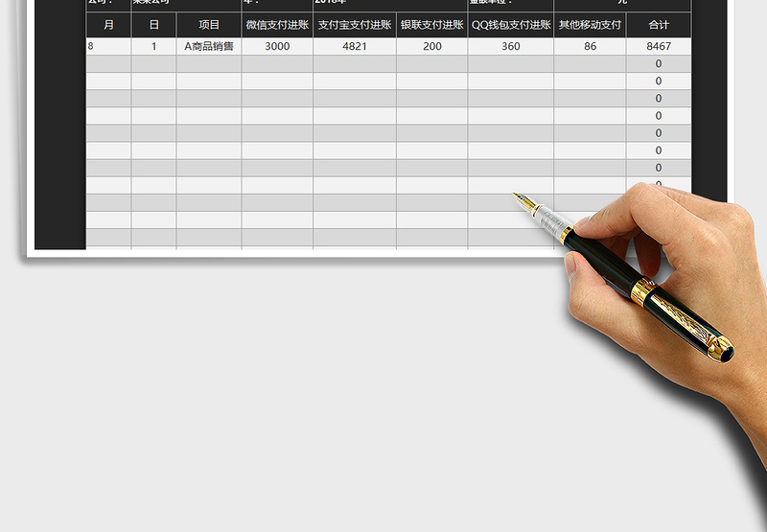The height and width of the screenshot is (532, 767).
Task: Click the cell showing 4821
Action: (355, 46)
